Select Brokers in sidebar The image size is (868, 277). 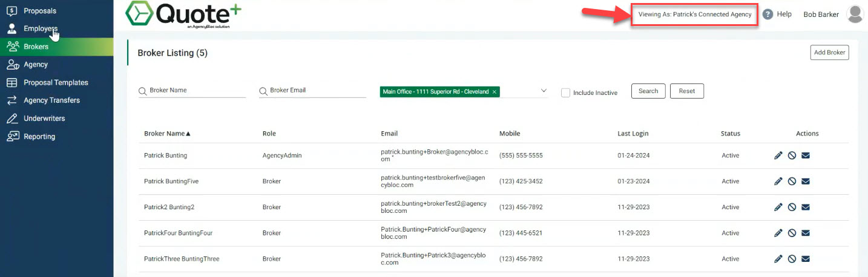coord(57,47)
